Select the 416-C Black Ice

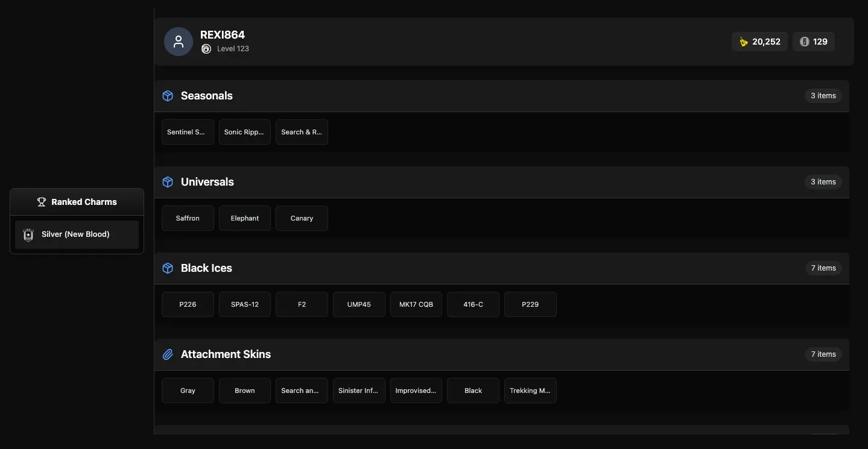pyautogui.click(x=473, y=304)
